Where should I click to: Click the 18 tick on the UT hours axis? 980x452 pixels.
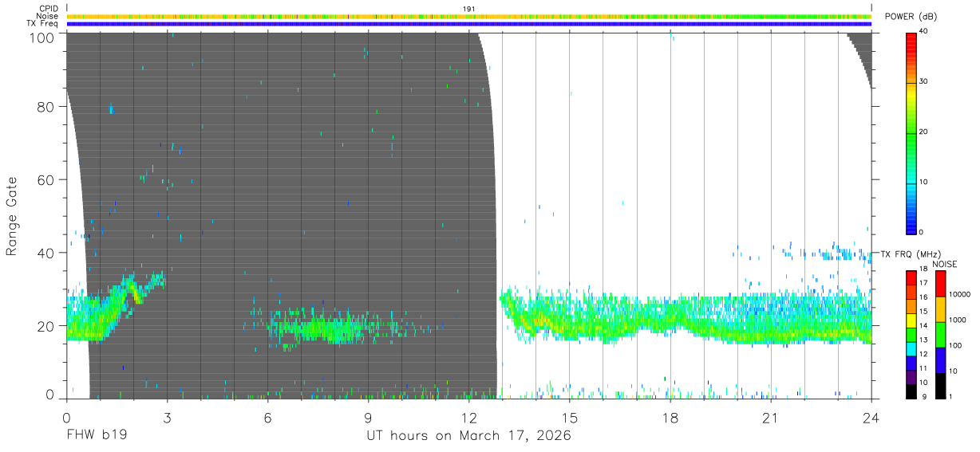click(670, 417)
